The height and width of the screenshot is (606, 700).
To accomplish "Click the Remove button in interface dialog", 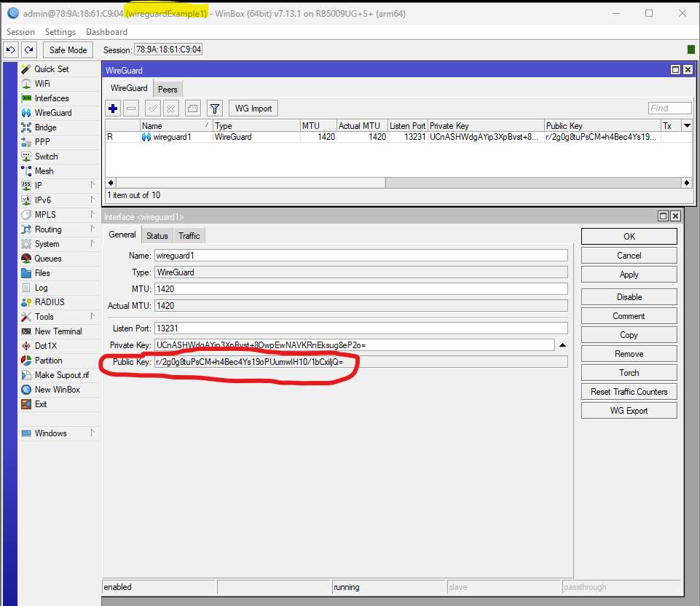I will [x=629, y=354].
